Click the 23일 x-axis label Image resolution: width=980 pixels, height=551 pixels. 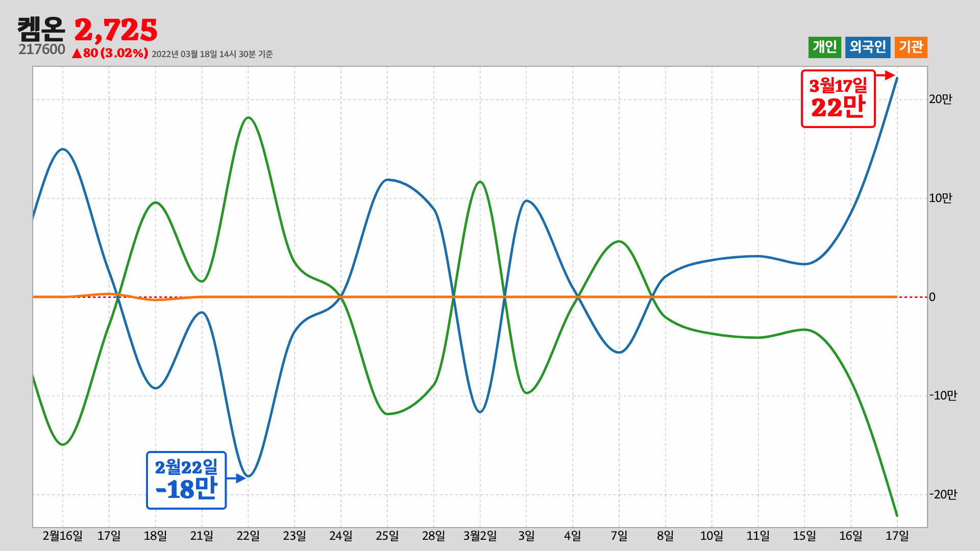(295, 536)
